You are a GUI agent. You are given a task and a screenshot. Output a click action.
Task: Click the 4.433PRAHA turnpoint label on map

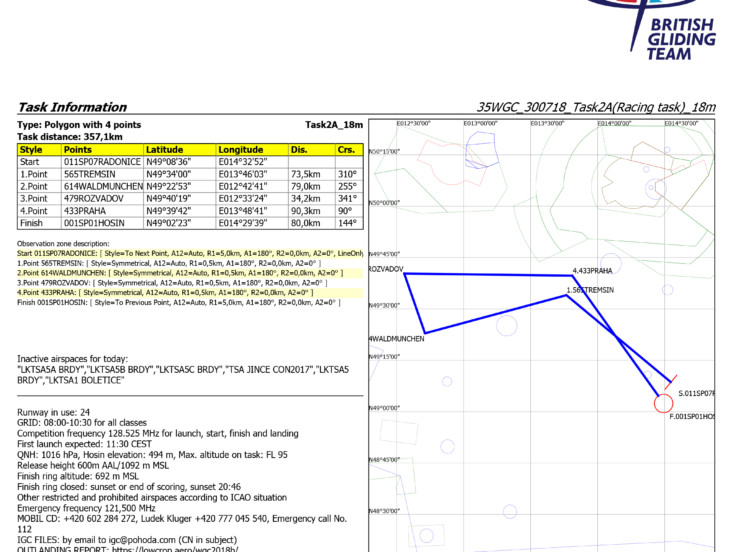[592, 271]
